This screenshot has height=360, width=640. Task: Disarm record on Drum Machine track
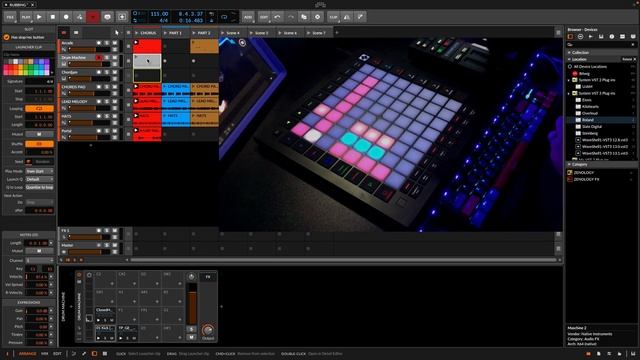coord(99,58)
